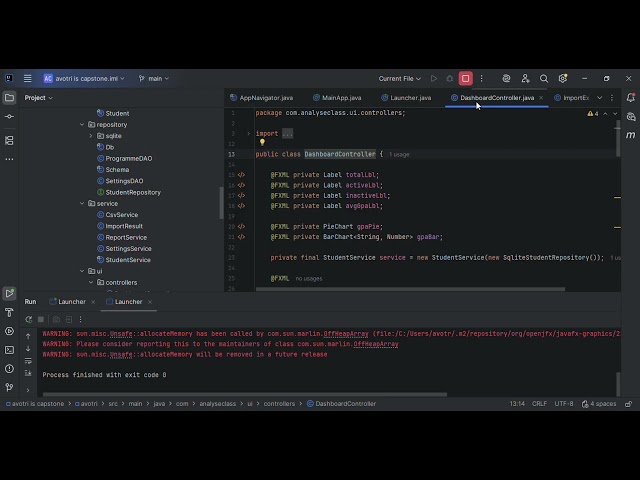Image resolution: width=640 pixels, height=480 pixels.
Task: Expand the sqlite folder node
Action: click(x=91, y=136)
